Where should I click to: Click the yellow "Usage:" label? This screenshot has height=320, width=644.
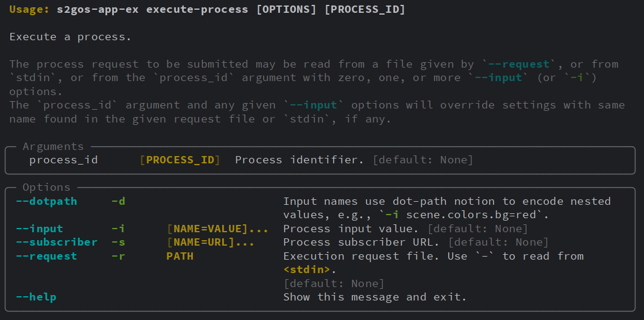click(29, 10)
